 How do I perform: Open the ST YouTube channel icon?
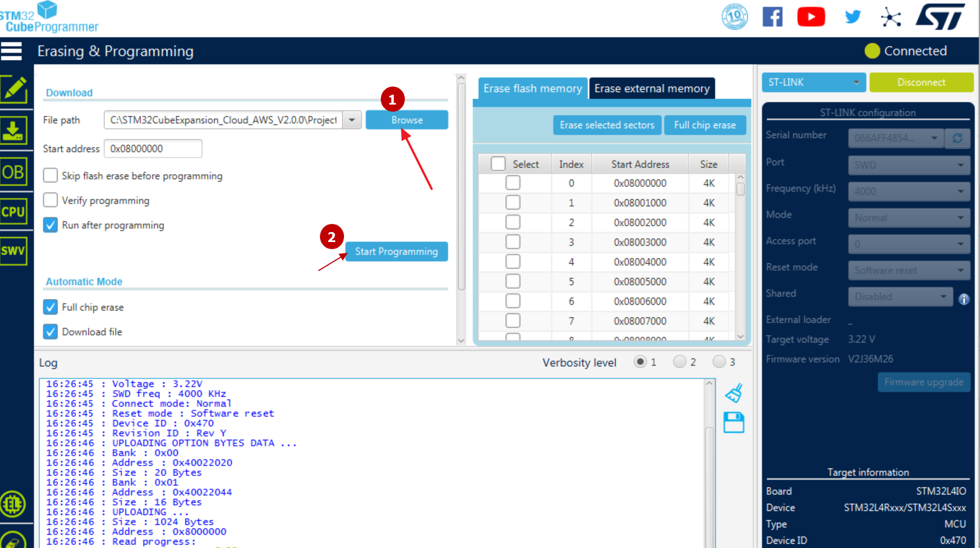tap(811, 17)
